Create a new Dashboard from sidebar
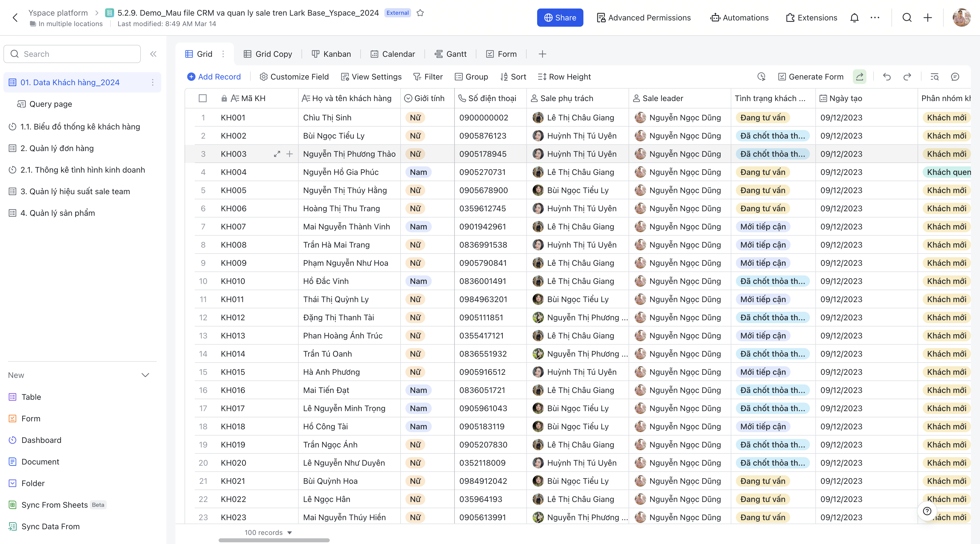The width and height of the screenshot is (980, 544). (x=35, y=441)
